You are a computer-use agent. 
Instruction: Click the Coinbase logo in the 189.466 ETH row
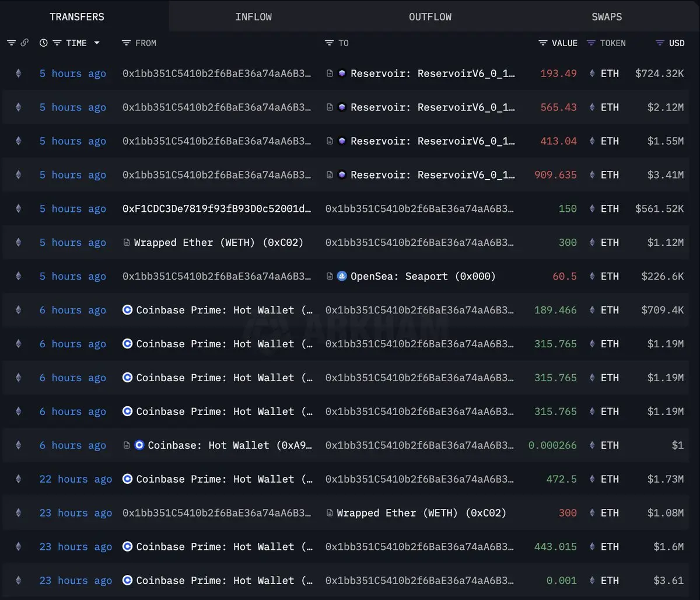pyautogui.click(x=127, y=310)
